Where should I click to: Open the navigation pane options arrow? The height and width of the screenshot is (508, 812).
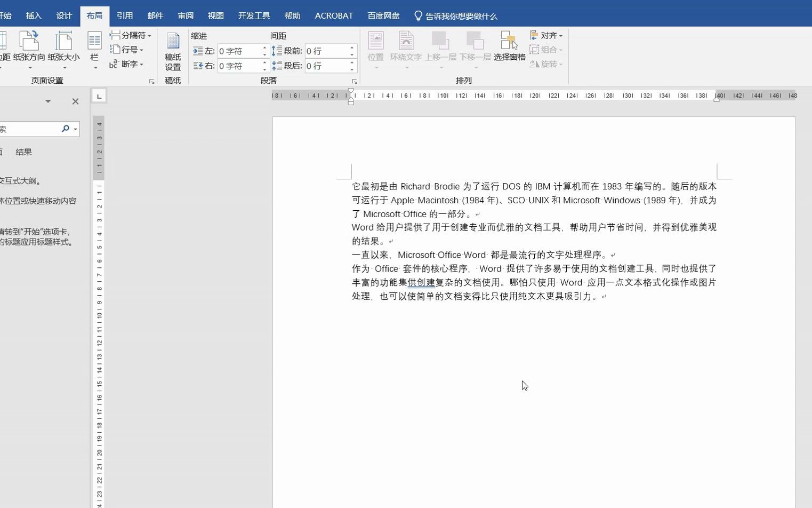[48, 101]
